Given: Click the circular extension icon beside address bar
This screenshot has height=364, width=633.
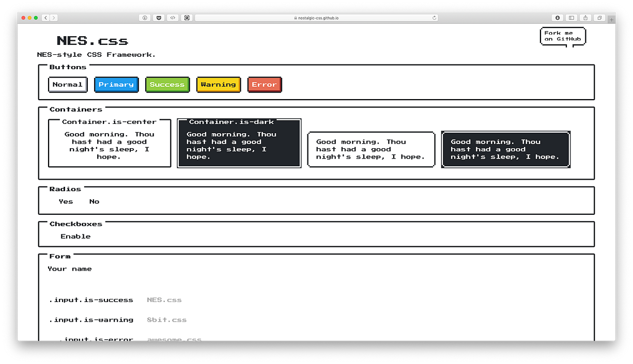Looking at the screenshot, I should coord(187,18).
